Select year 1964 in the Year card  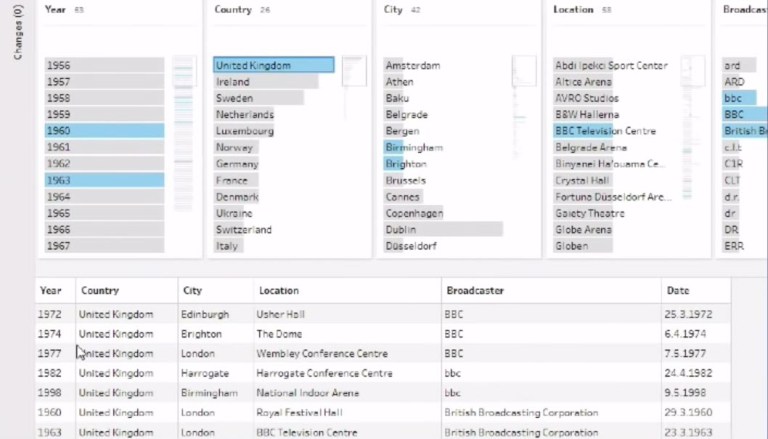(x=104, y=196)
